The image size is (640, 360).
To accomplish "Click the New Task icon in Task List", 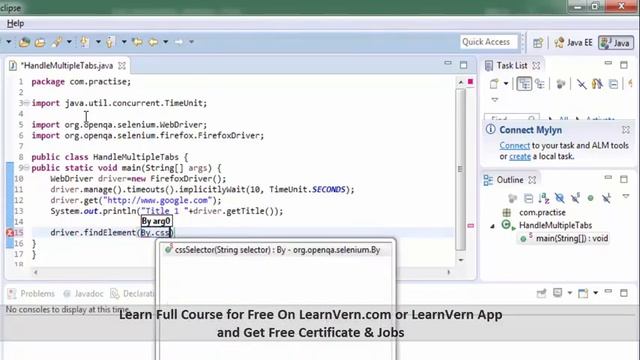I will pos(494,84).
